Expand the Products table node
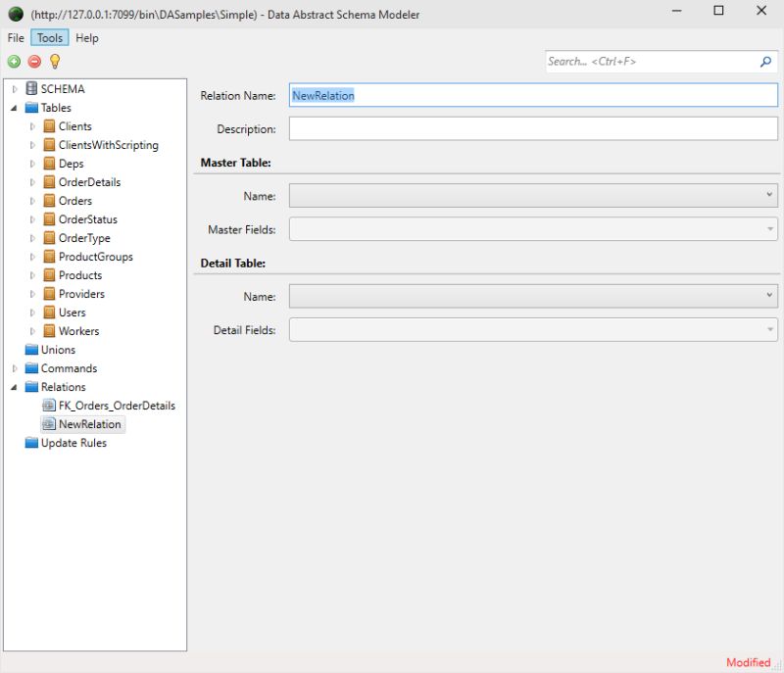Image resolution: width=784 pixels, height=673 pixels. pyautogui.click(x=32, y=275)
